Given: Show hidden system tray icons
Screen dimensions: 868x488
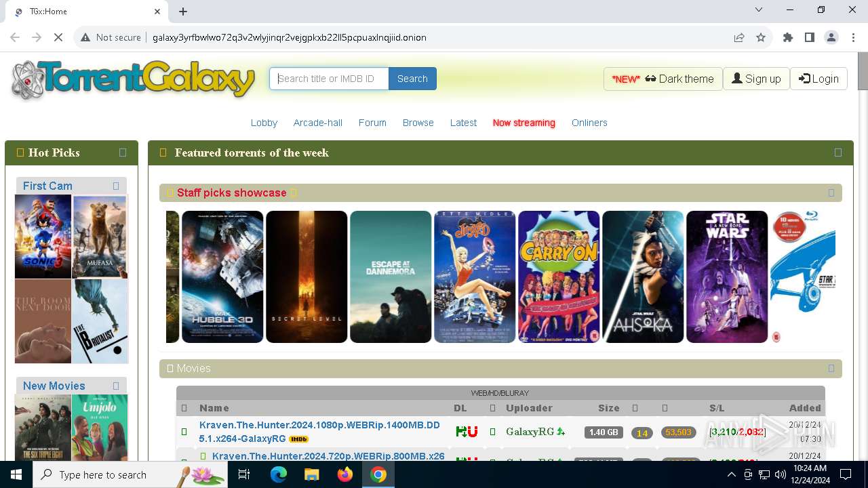Looking at the screenshot, I should [731, 474].
